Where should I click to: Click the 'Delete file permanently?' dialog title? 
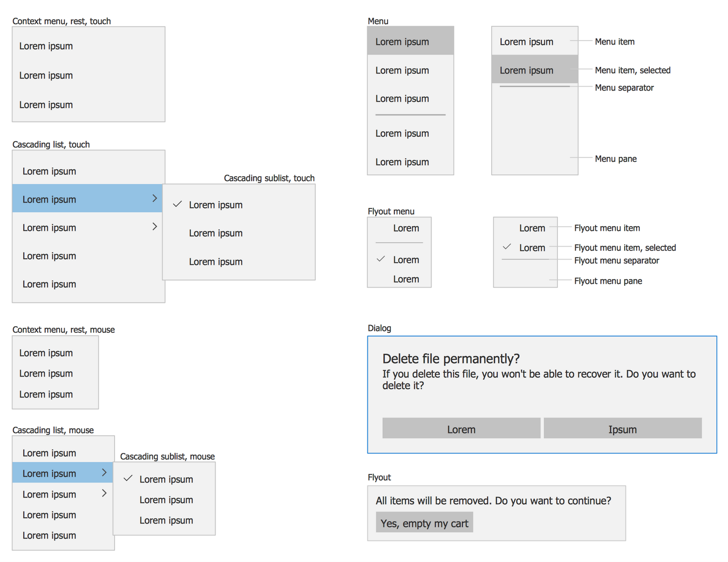click(451, 359)
